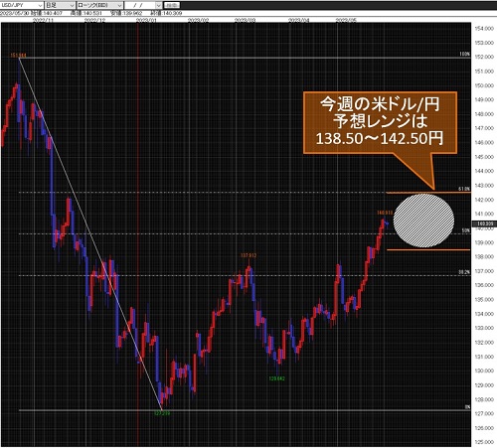Click the 2022/12 date axis label
Screen dimensions: 497x448
94,20
